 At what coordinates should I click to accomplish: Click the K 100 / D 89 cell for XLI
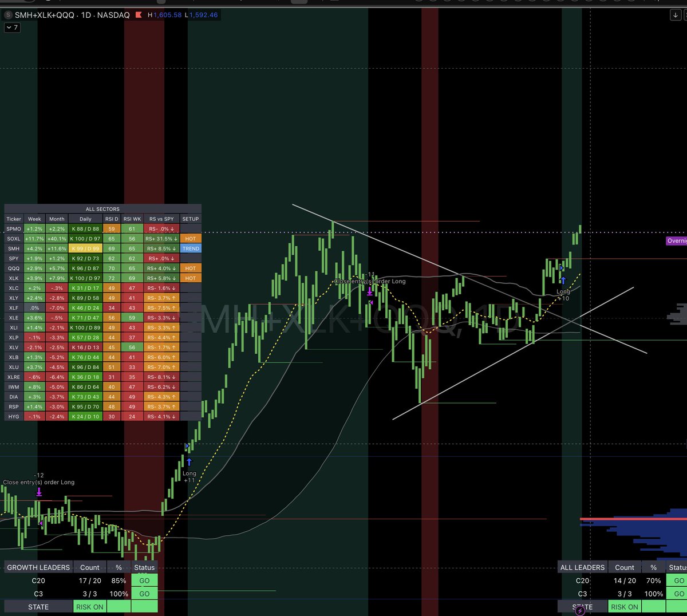pyautogui.click(x=85, y=327)
